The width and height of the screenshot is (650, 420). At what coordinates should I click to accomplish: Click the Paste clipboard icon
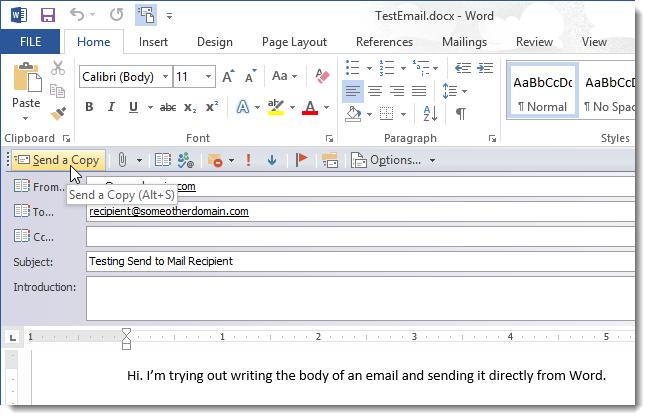27,78
